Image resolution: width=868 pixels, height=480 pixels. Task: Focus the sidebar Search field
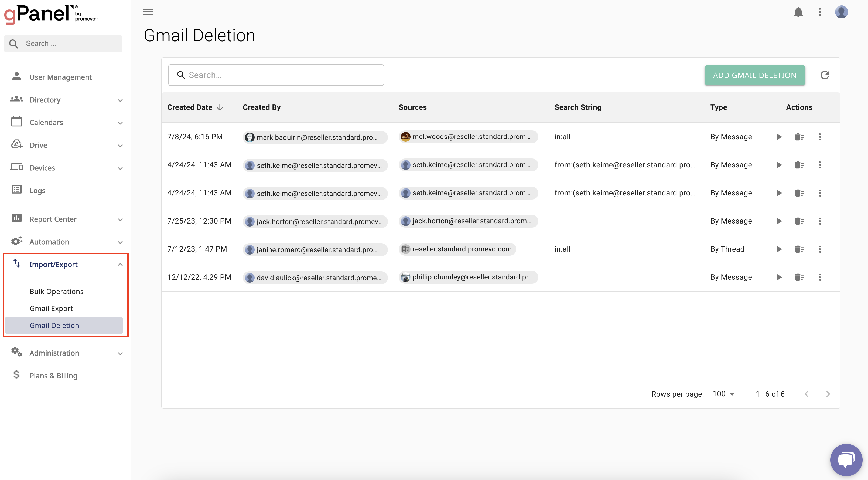pos(63,43)
